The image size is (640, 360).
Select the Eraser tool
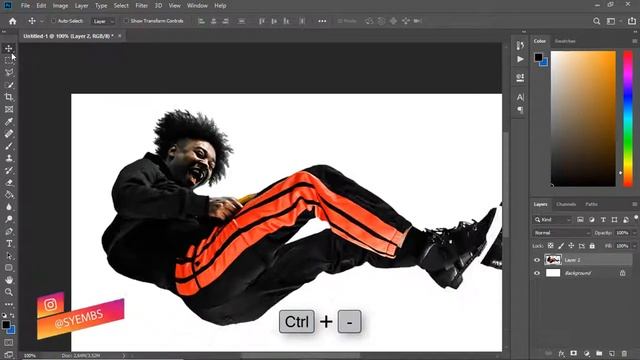click(9, 183)
